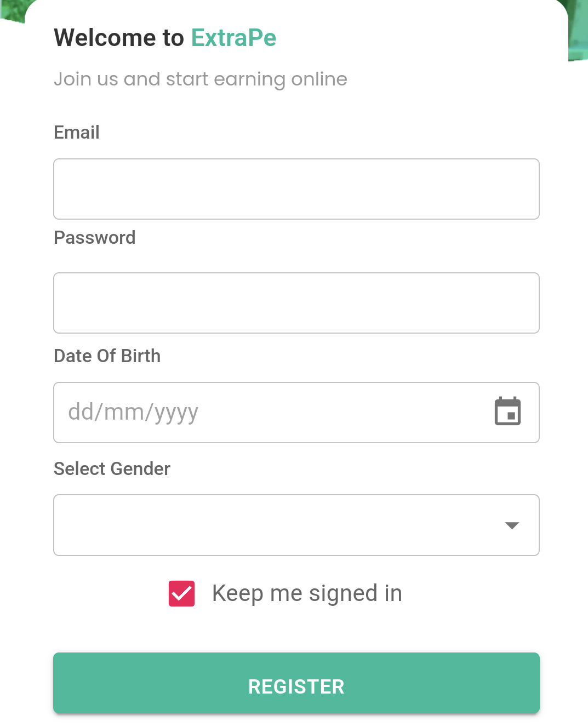The image size is (588, 727).
Task: Focus the Email input field
Action: [x=296, y=189]
